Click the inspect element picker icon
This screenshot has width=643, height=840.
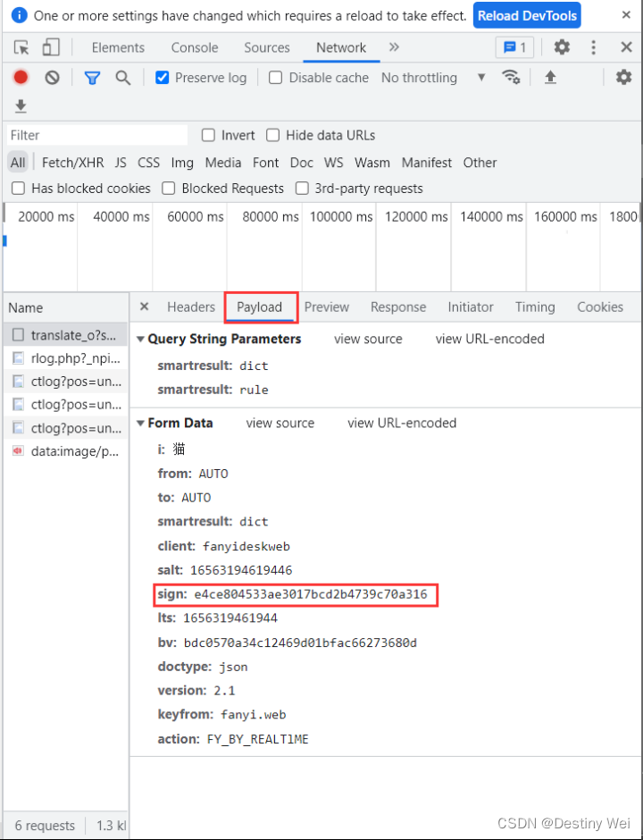21,47
